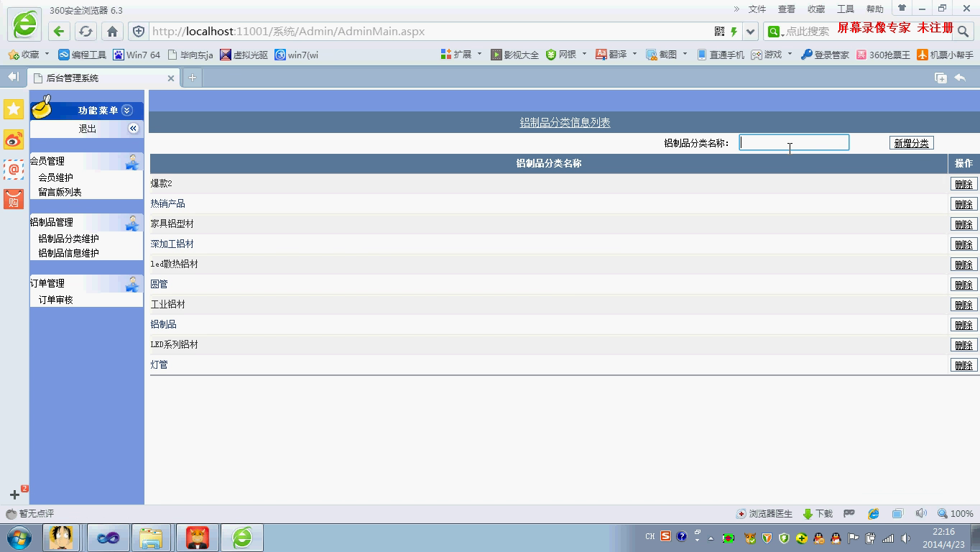Switch to the 后台管理系统 tab
This screenshot has width=980, height=552.
click(x=101, y=78)
